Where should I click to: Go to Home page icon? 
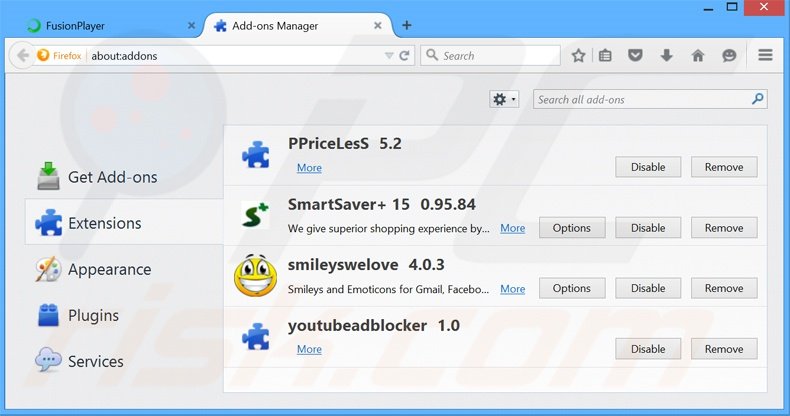698,56
